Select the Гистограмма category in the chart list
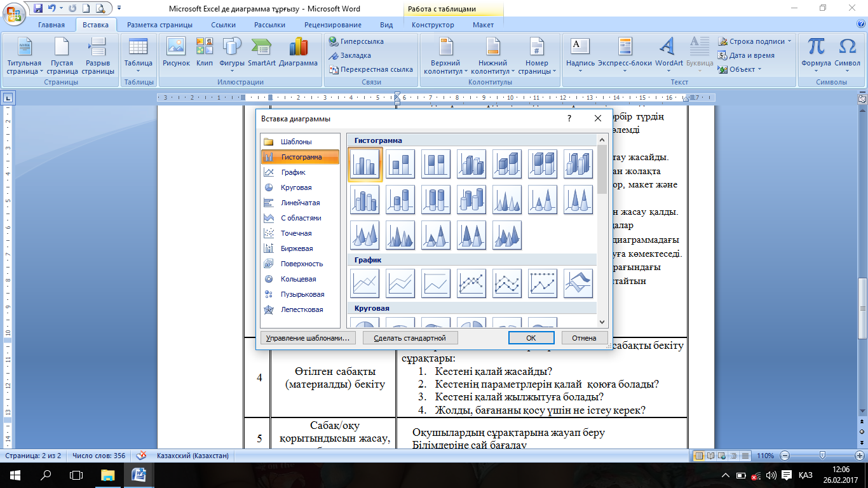868x488 pixels. tap(300, 157)
